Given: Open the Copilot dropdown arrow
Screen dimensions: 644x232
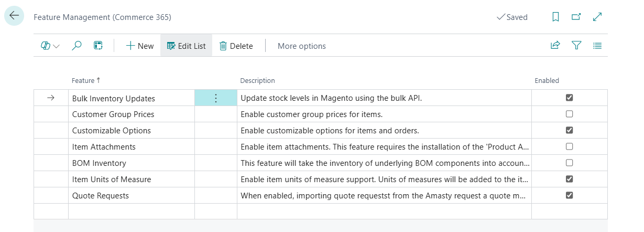Looking at the screenshot, I should 56,46.
